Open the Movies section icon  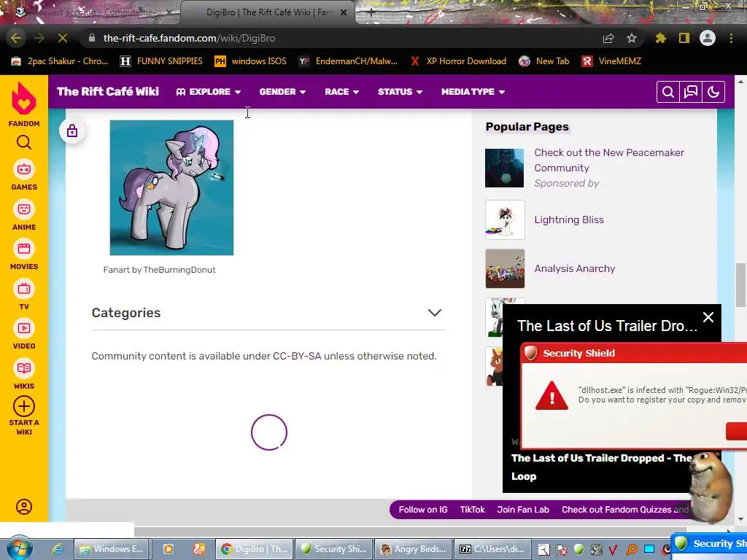click(x=24, y=249)
